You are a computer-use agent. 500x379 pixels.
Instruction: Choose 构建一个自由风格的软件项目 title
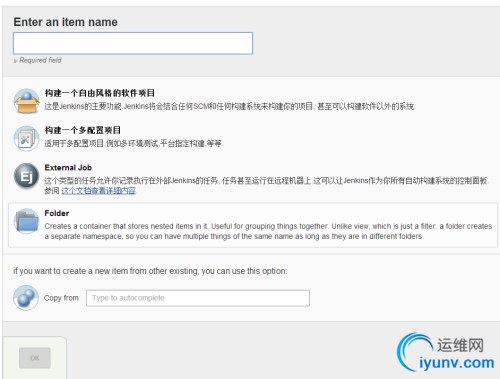click(x=100, y=93)
